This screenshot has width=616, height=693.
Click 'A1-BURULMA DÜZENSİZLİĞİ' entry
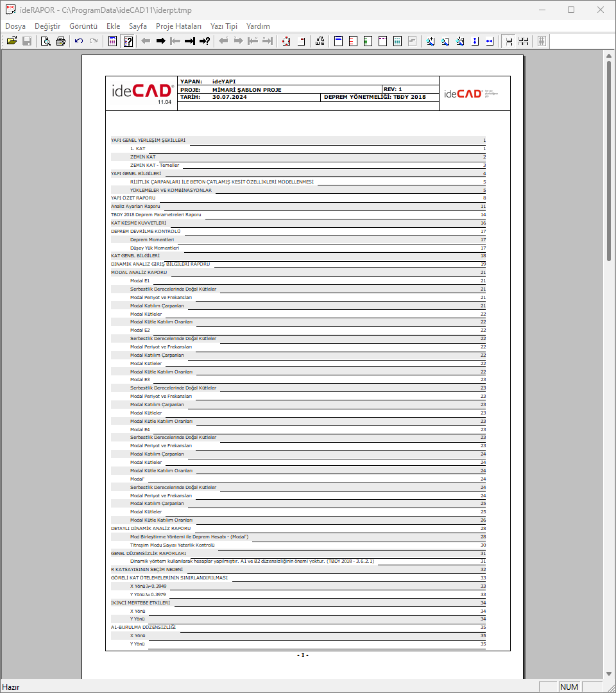[143, 627]
